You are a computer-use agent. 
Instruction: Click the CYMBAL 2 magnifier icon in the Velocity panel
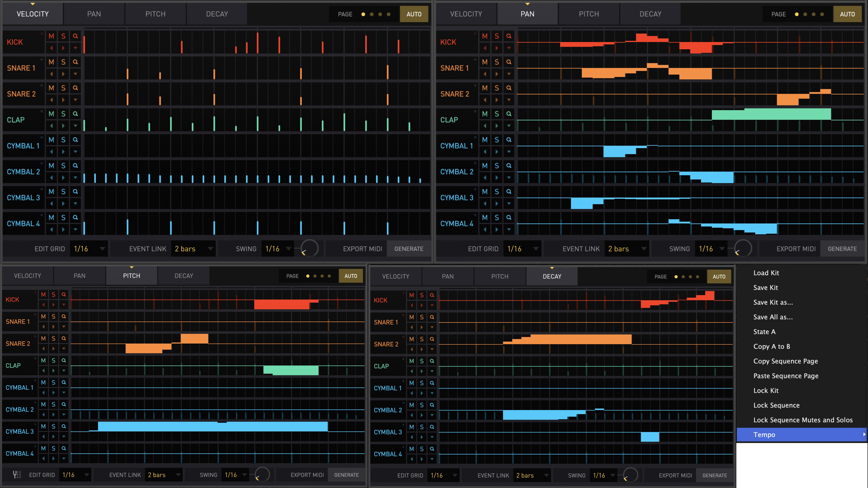[x=75, y=166]
